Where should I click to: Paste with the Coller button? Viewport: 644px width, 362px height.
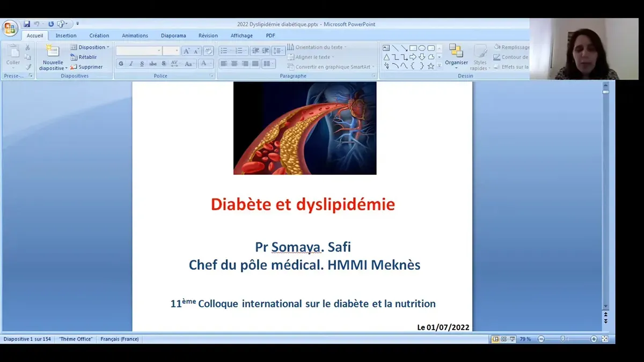click(x=13, y=56)
